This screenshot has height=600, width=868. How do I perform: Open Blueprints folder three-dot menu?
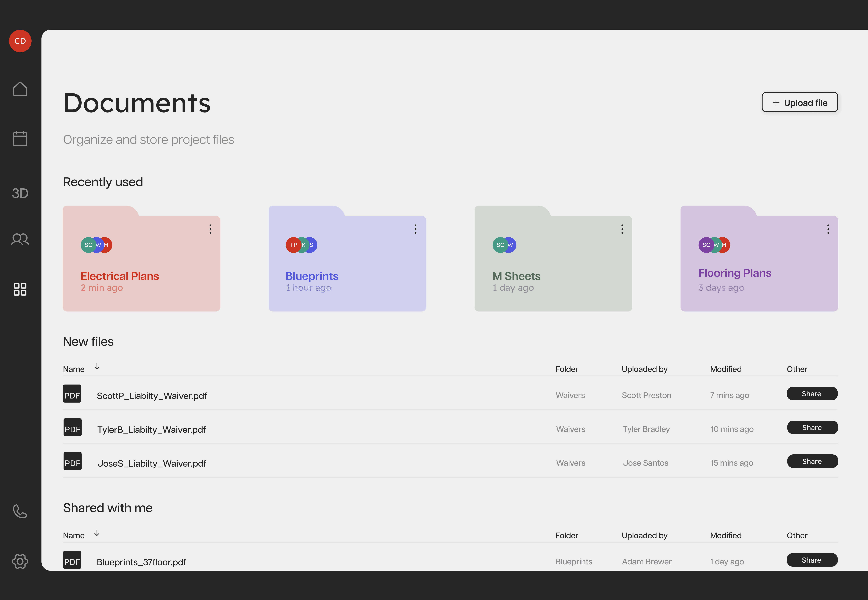(x=415, y=229)
